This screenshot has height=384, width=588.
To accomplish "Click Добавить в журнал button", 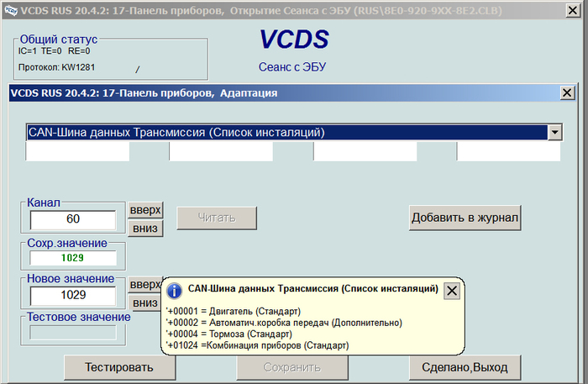I will pyautogui.click(x=465, y=218).
